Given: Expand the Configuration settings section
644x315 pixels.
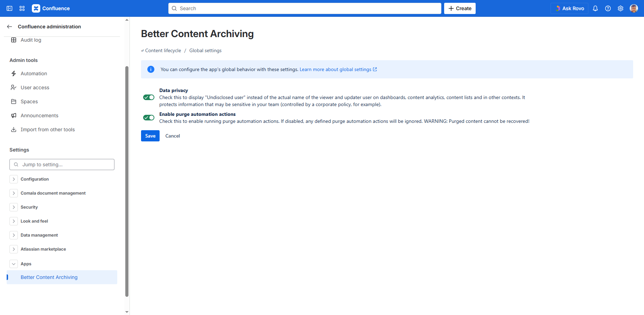Looking at the screenshot, I should click(x=14, y=179).
